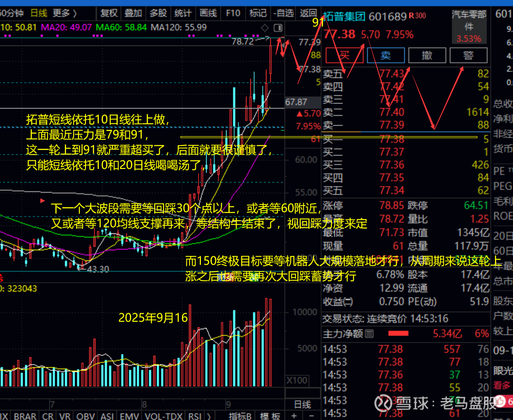Open the F10 company info
Viewport: 513px width, 420px height.
pyautogui.click(x=233, y=13)
